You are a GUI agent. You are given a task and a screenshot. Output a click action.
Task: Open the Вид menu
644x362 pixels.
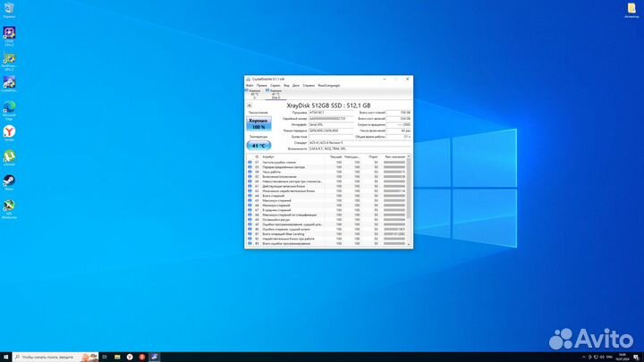287,86
